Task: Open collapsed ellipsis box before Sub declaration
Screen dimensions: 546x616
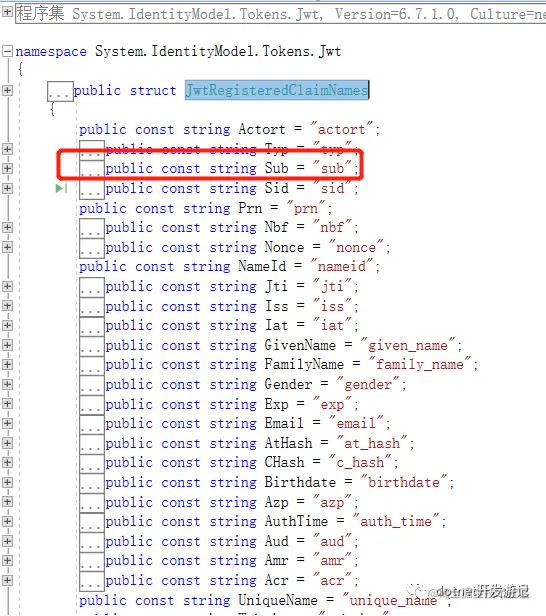Action: [92, 170]
